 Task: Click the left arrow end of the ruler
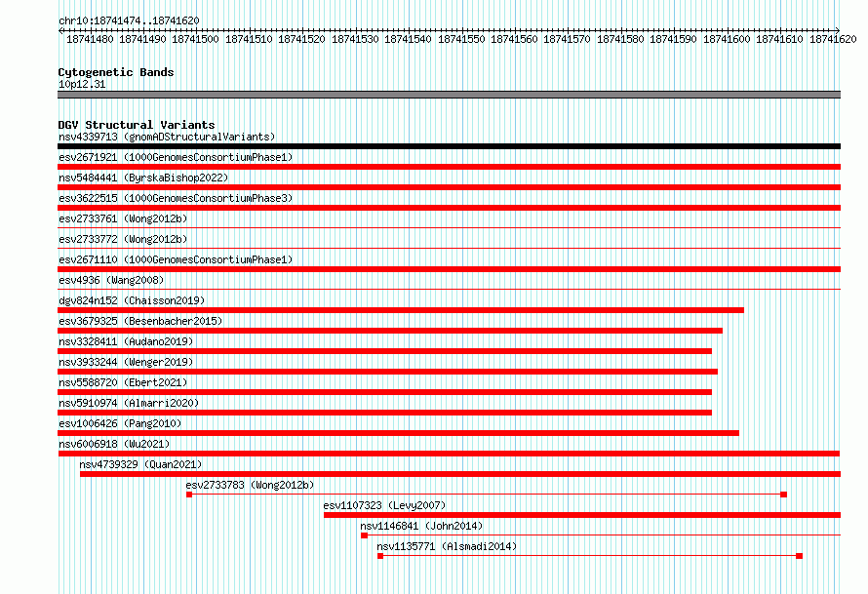60,30
